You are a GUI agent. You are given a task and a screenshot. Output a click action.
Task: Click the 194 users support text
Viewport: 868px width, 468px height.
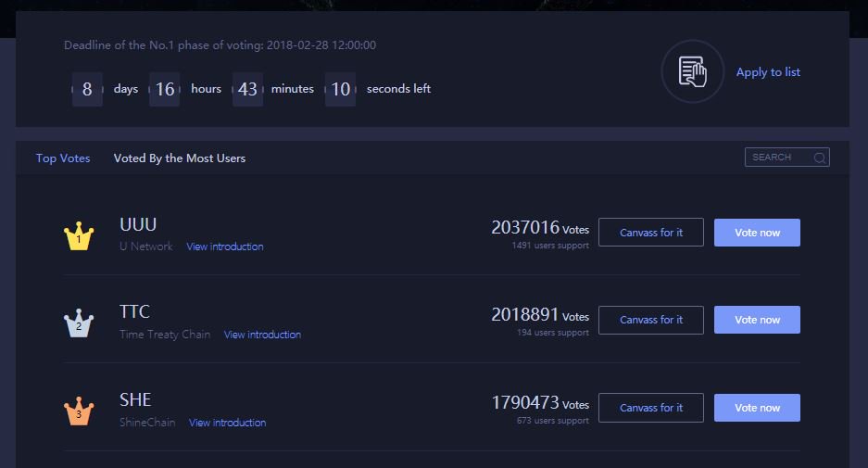553,333
